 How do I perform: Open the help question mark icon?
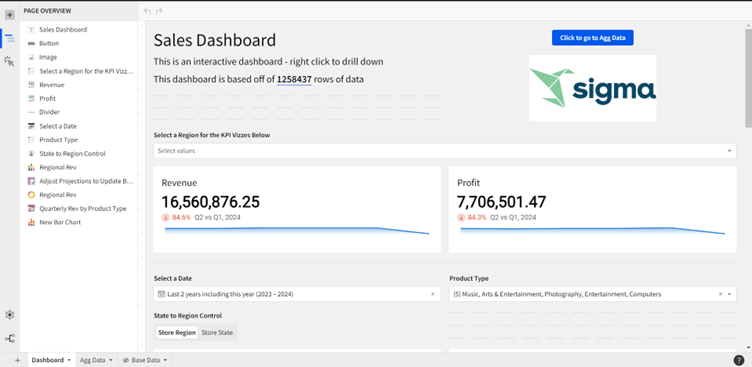(x=739, y=360)
